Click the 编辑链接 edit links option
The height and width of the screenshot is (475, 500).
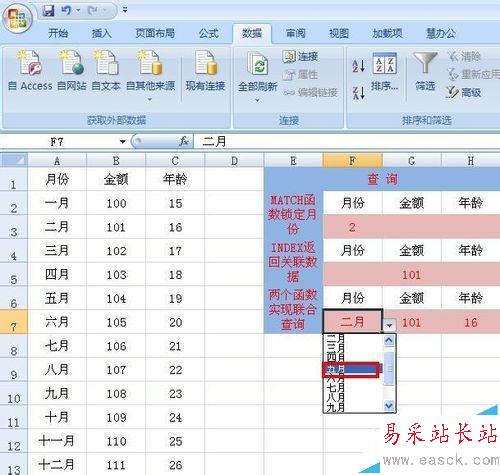point(311,92)
